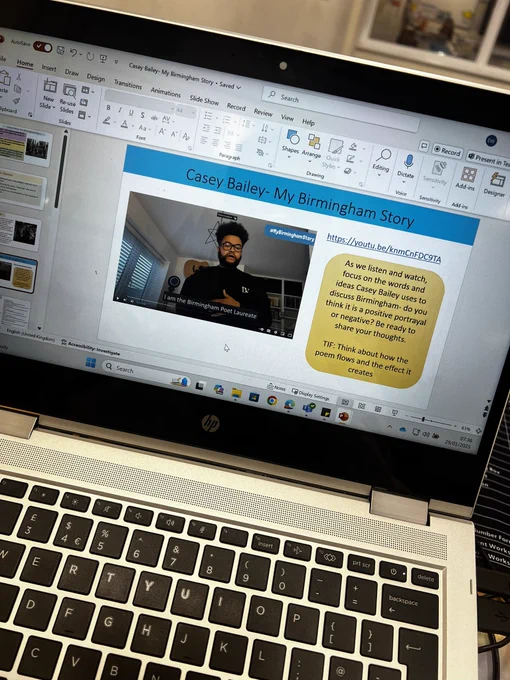Click the Format Painter icon
This screenshot has width=510, height=680.
click(16, 101)
